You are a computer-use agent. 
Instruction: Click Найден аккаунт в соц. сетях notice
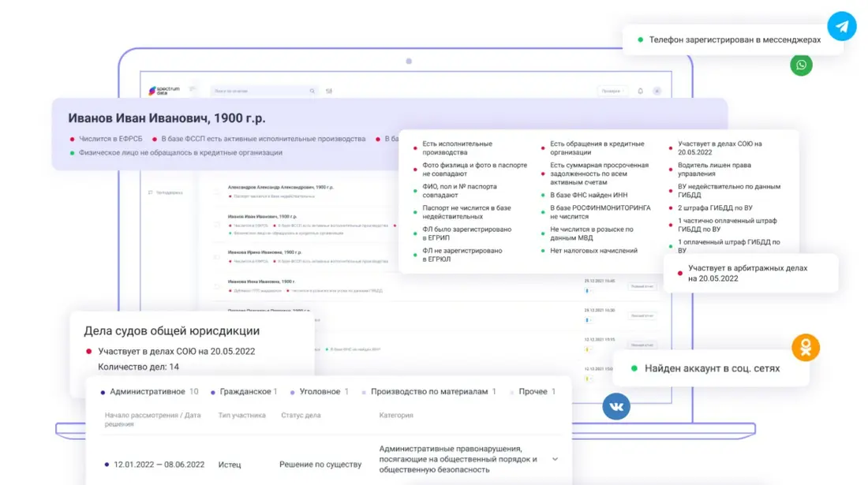[x=712, y=368]
